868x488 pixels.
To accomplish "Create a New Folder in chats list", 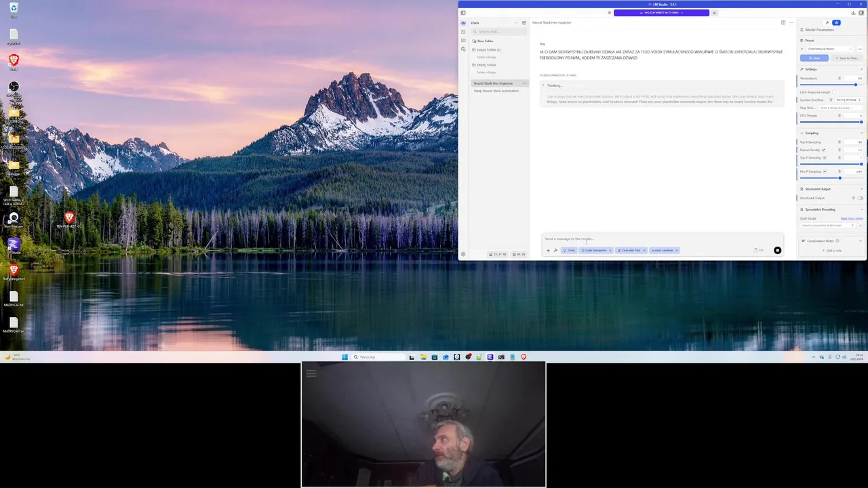I will tap(484, 41).
